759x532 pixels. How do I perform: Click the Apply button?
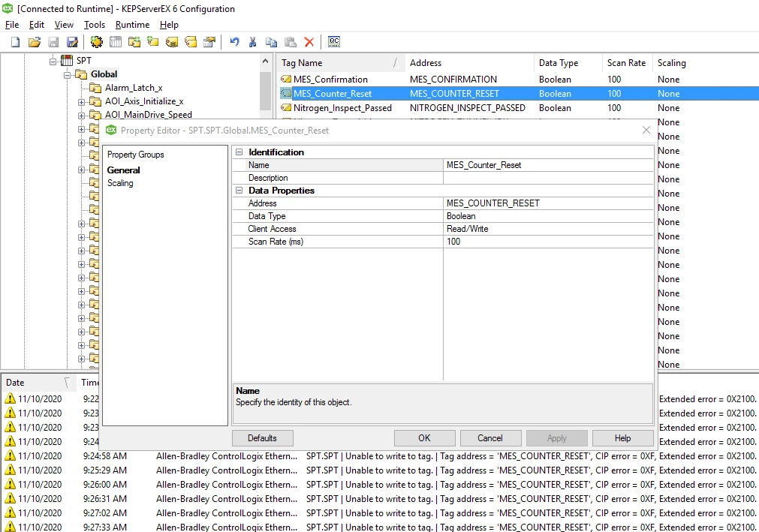pos(556,438)
